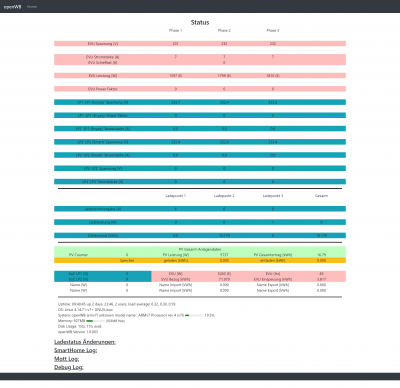
Task: Go to Home in the top navbar
Action: pos(32,7)
